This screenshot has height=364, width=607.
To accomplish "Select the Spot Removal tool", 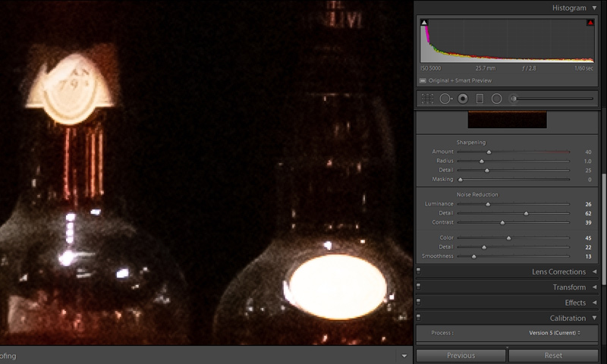I will 445,99.
